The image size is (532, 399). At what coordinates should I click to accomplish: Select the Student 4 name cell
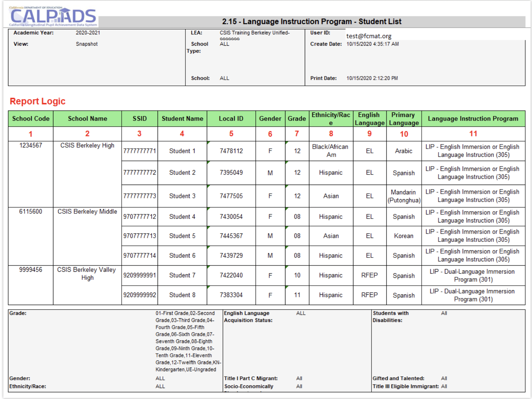coord(182,217)
